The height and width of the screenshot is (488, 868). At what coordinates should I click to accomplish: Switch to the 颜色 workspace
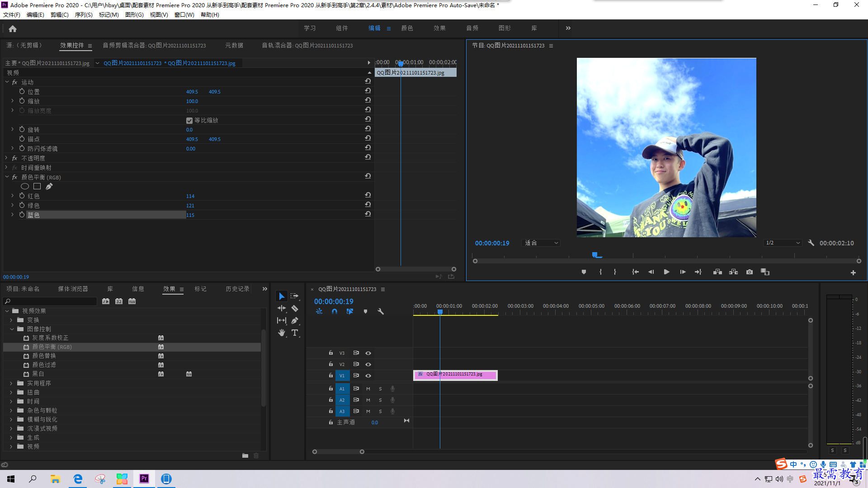[x=407, y=28]
